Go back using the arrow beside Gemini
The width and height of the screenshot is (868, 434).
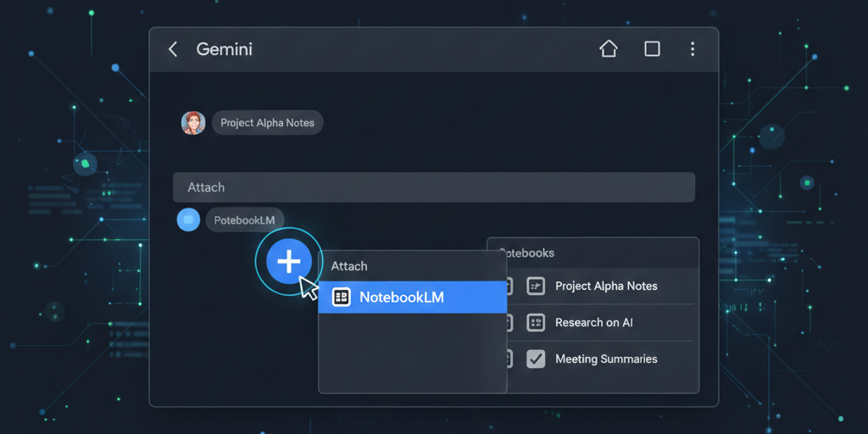pos(173,49)
